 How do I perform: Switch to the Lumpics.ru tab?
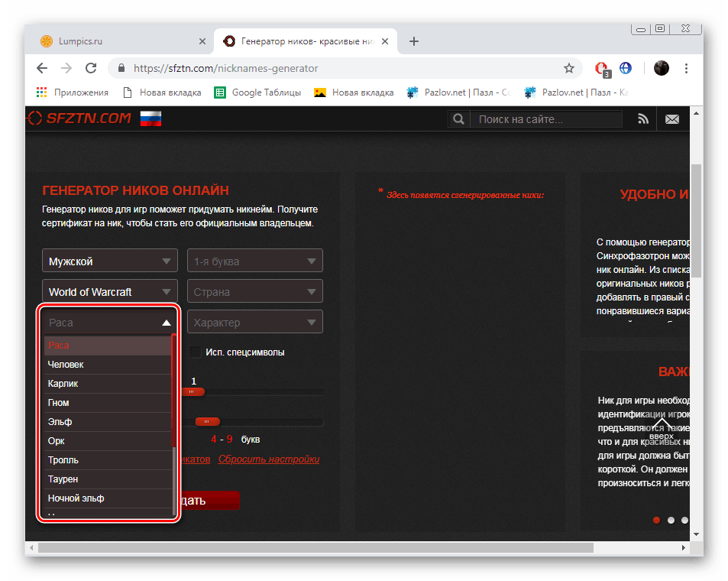(119, 41)
